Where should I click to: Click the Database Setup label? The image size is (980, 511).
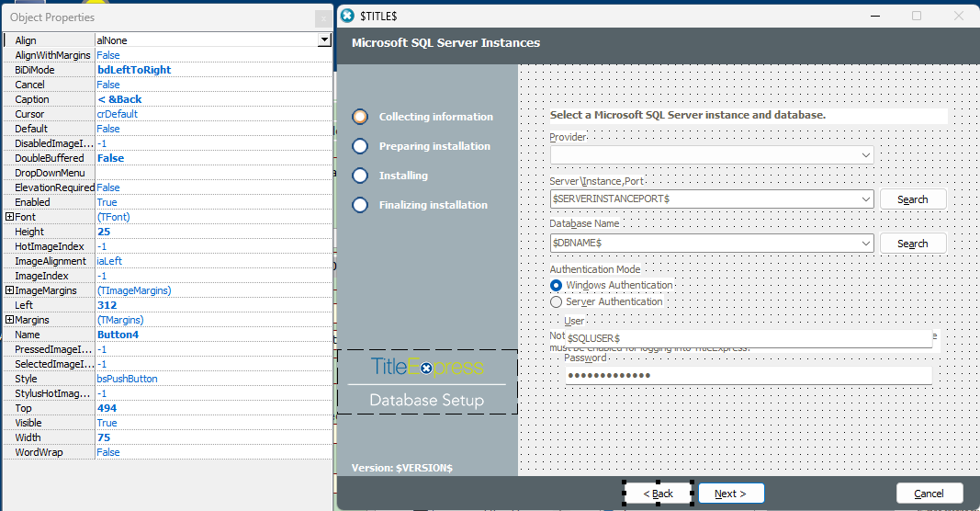click(x=427, y=401)
